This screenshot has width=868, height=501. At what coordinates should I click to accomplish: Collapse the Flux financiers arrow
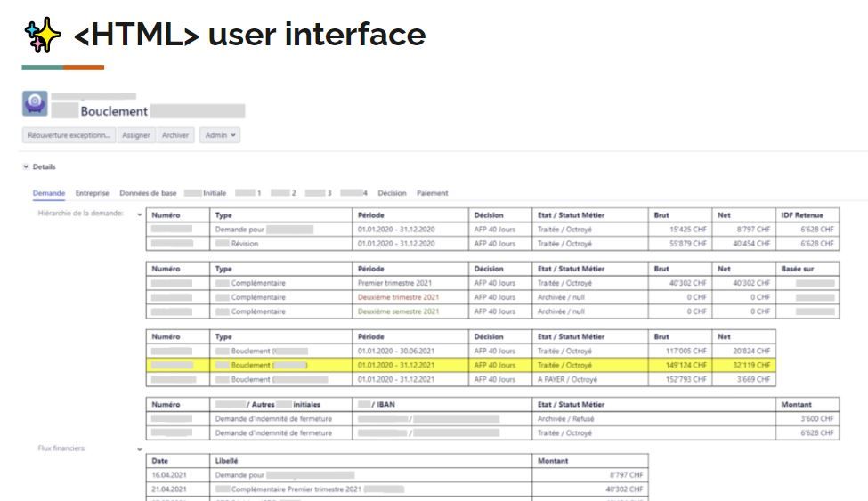(x=140, y=449)
